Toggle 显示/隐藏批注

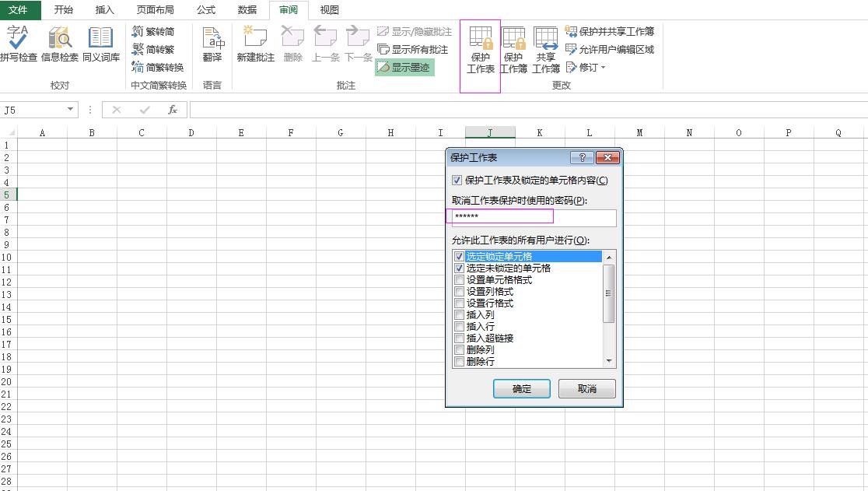coord(414,32)
